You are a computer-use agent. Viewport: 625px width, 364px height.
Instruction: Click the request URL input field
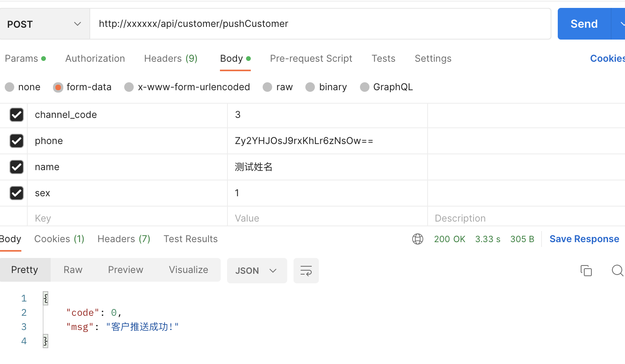point(320,24)
